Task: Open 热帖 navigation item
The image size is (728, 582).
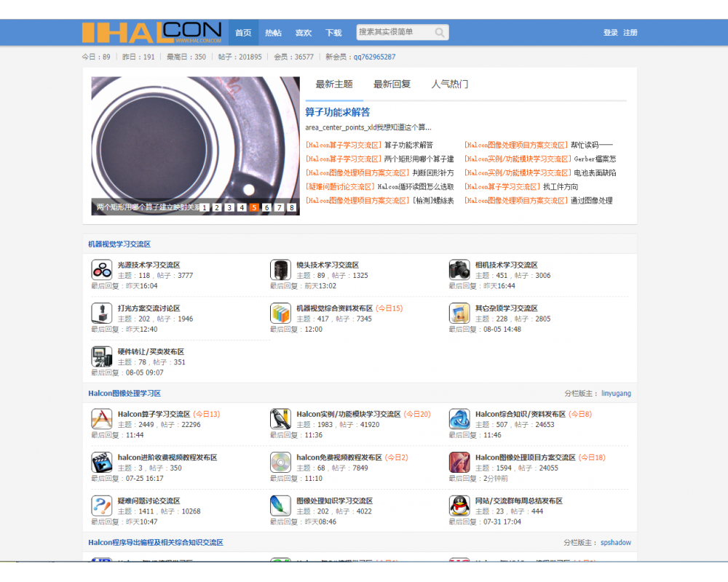Action: pyautogui.click(x=273, y=33)
